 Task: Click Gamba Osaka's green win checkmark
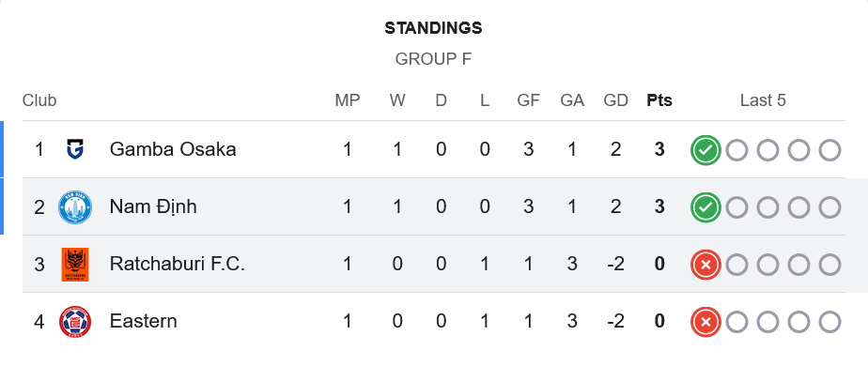(705, 150)
